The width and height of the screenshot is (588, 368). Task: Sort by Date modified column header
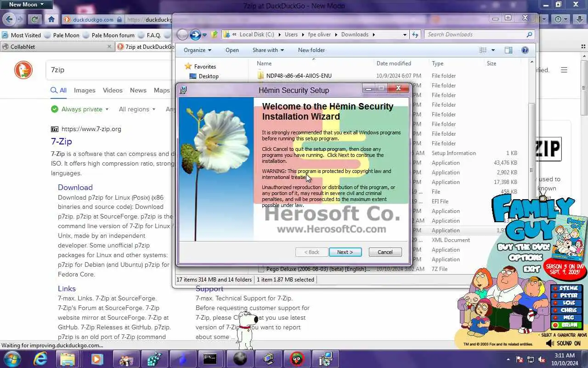394,63
